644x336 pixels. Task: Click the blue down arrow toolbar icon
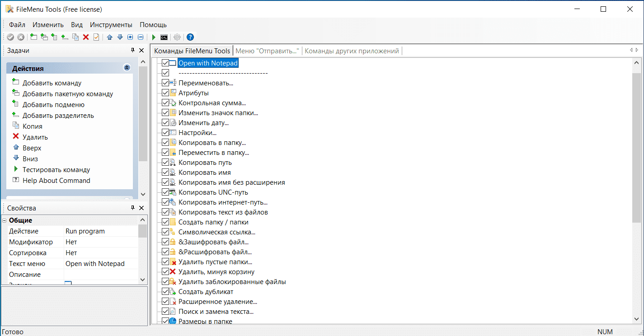[x=120, y=37]
